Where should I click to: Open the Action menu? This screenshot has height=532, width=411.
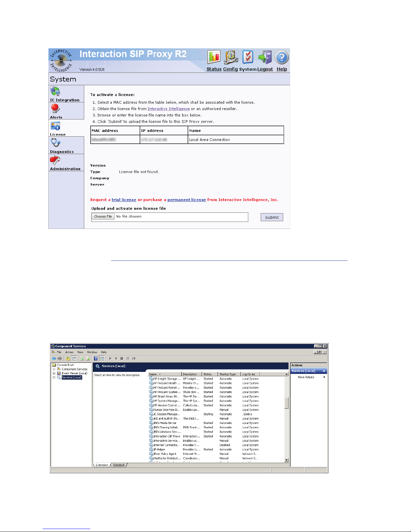click(69, 352)
